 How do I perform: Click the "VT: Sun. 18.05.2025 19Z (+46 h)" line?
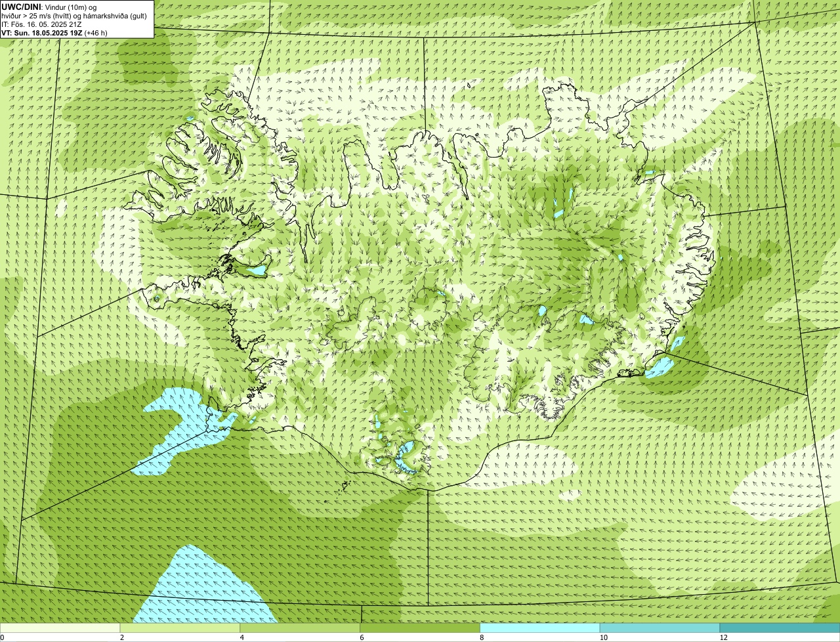[54, 33]
